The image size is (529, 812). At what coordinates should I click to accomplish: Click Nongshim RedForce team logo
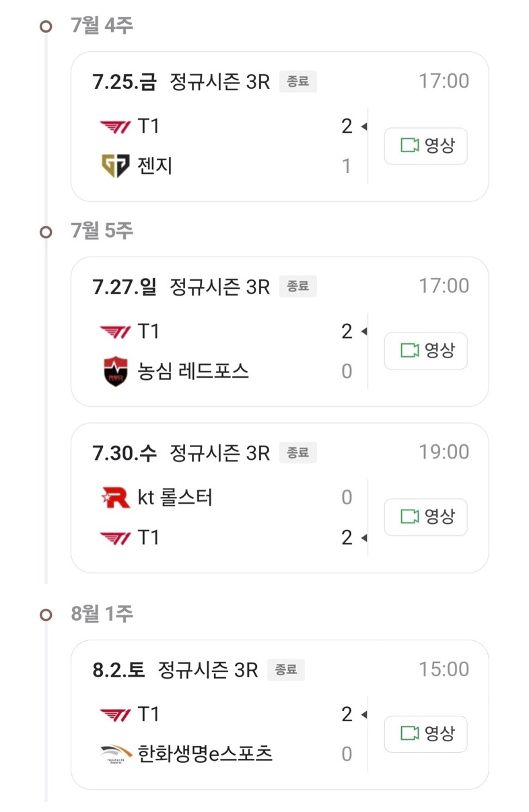115,372
